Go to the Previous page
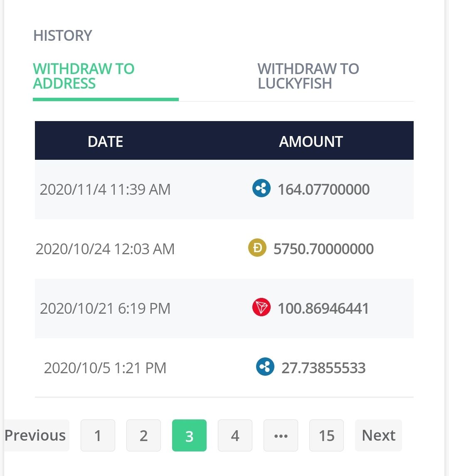 pyautogui.click(x=35, y=435)
